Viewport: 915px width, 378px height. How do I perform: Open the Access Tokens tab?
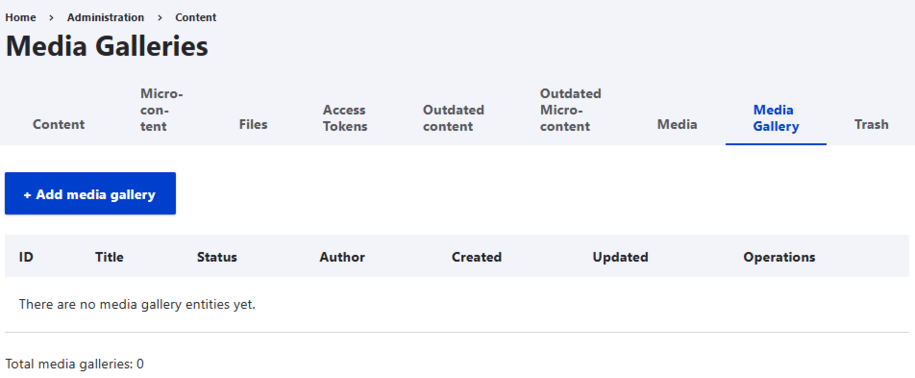coord(345,118)
